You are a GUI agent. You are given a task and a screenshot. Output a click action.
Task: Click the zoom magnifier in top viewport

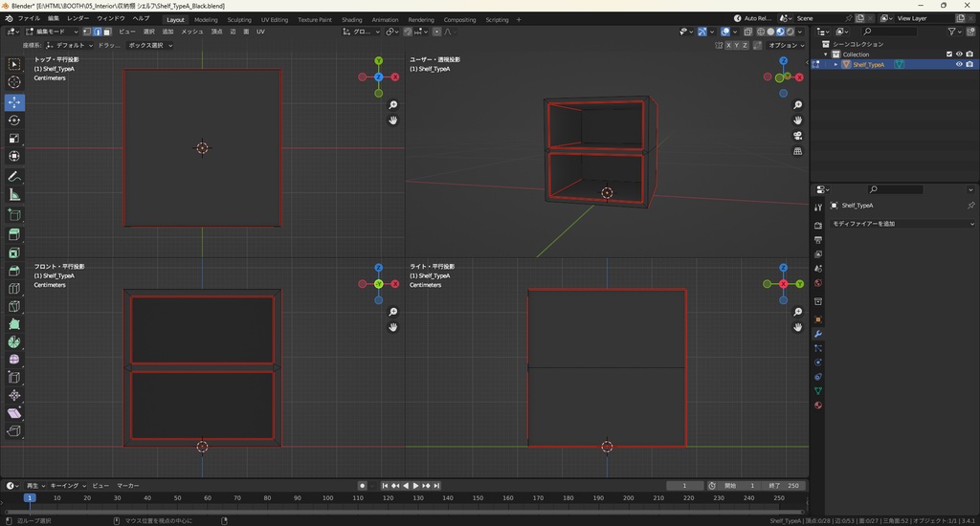point(393,105)
